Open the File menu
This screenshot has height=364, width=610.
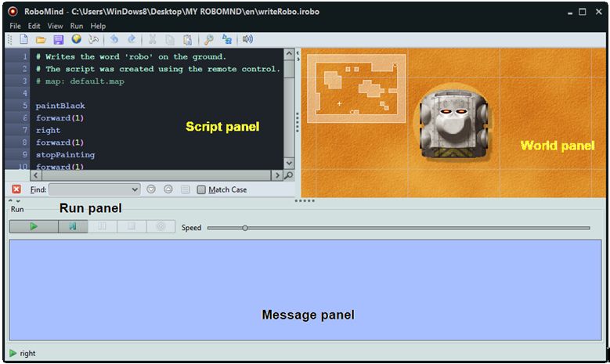pos(15,26)
